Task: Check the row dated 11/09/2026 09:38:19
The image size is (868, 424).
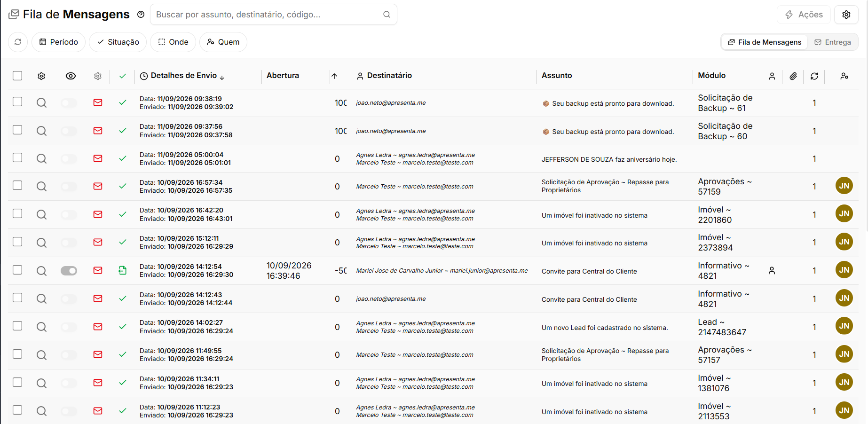Action: click(x=17, y=102)
